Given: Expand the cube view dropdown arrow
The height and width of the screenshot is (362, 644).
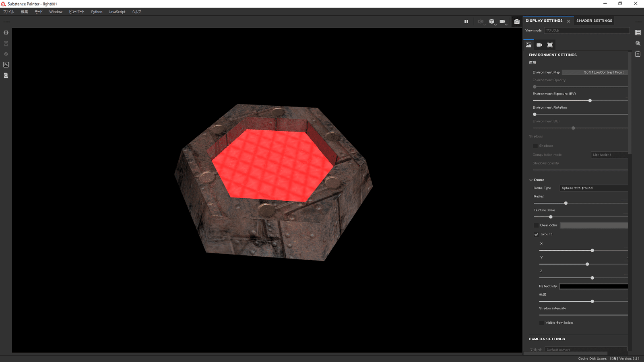Looking at the screenshot, I should pyautogui.click(x=495, y=25).
